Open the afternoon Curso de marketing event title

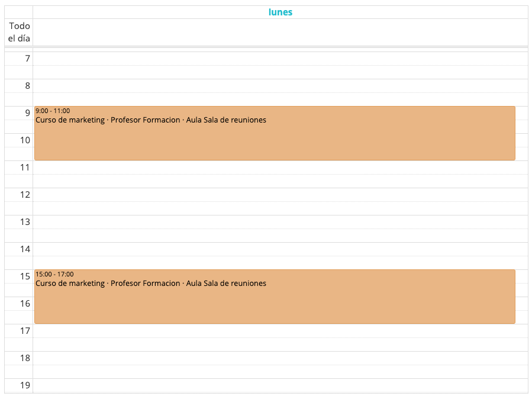pos(151,284)
